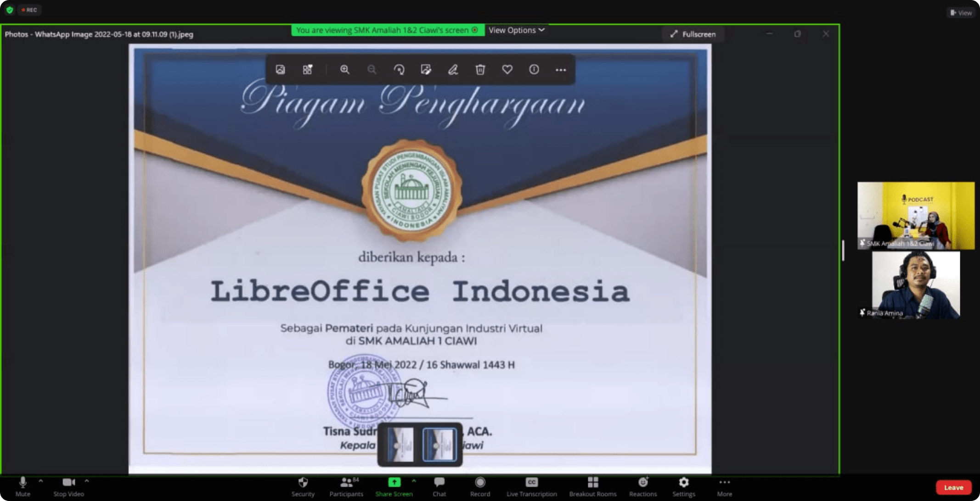Viewport: 980px width, 501px height.
Task: Click Rania Amina video tile
Action: coord(916,285)
